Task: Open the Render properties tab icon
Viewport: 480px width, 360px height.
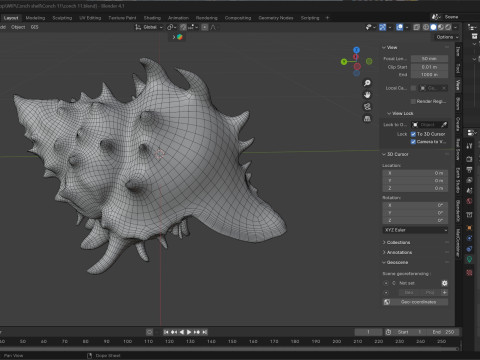Action: click(469, 159)
